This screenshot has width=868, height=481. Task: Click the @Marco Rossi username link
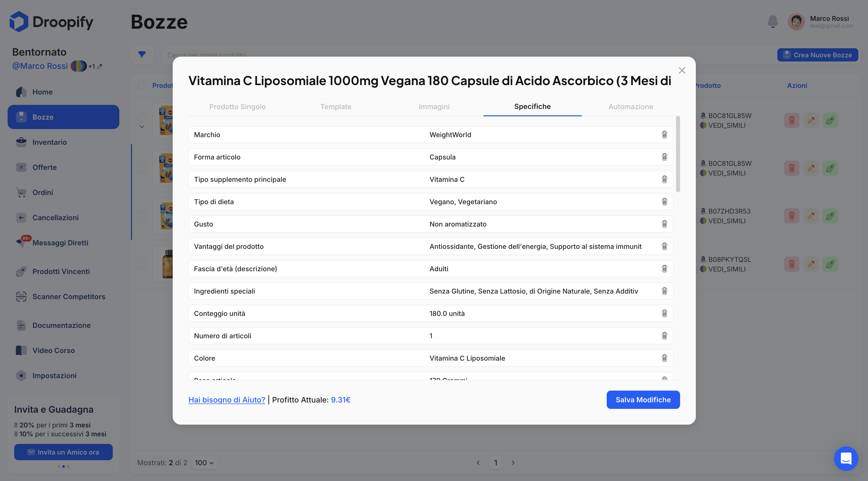coord(40,66)
